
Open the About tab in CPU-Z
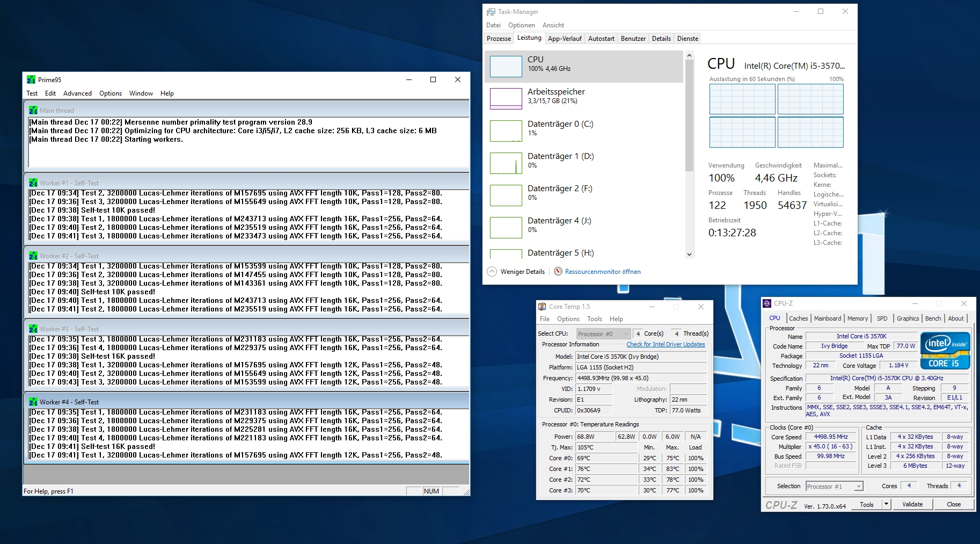coord(956,318)
